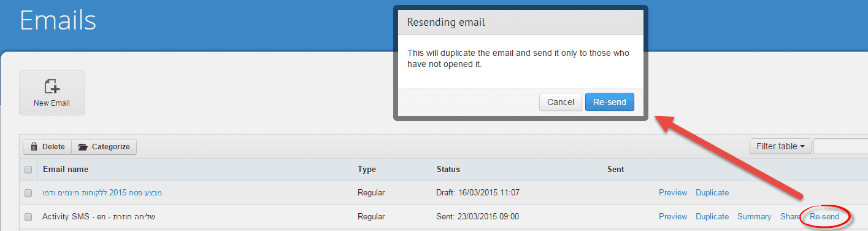The height and width of the screenshot is (231, 868).
Task: Select the Activity SMS email checkbox
Action: pos(28,217)
